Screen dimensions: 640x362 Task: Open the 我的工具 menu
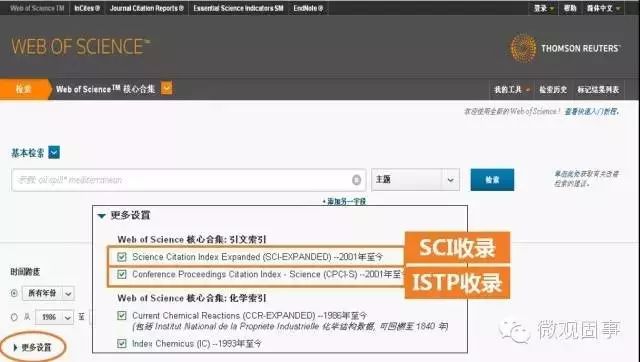tap(512, 89)
